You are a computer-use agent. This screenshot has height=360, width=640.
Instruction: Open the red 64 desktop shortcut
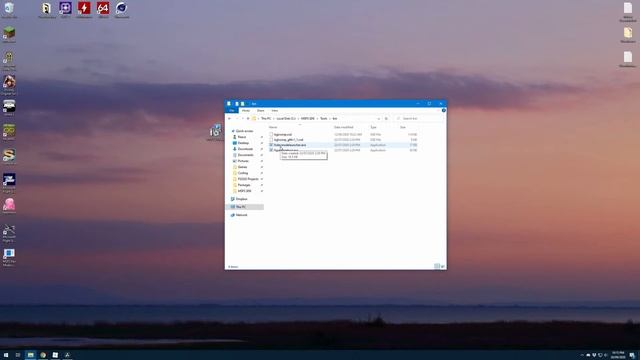103,9
